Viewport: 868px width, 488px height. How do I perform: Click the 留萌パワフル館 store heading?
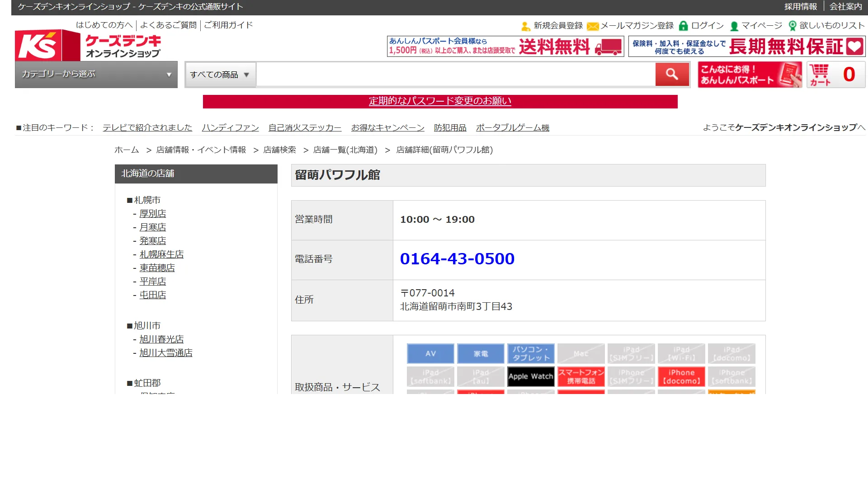click(337, 175)
